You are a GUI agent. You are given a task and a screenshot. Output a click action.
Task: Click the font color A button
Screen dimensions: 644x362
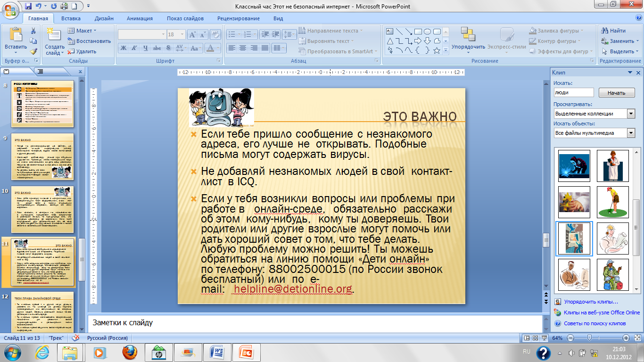pos(210,48)
